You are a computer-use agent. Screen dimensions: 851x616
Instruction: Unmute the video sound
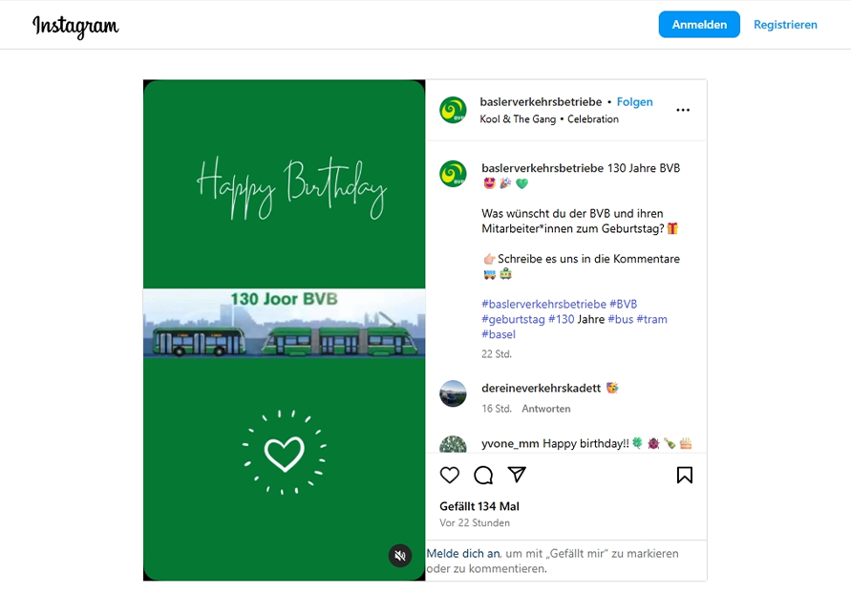400,555
